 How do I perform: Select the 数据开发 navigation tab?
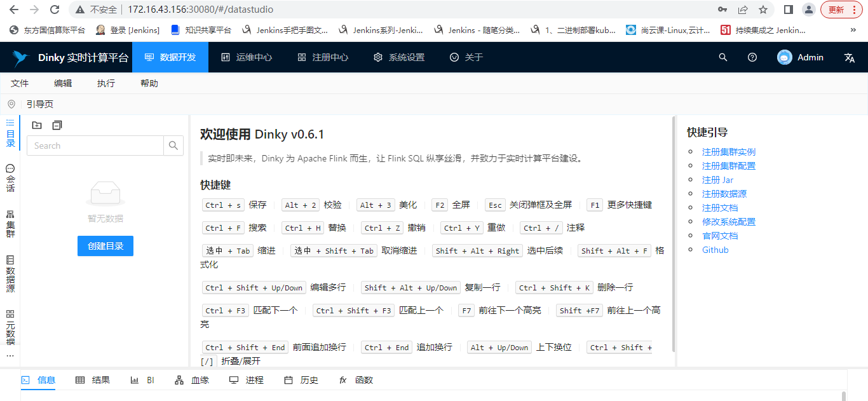click(170, 57)
